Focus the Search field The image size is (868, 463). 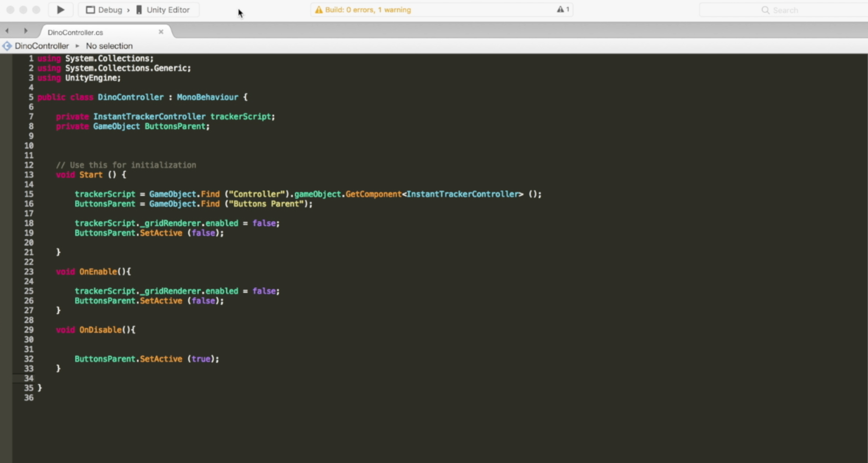click(x=784, y=10)
